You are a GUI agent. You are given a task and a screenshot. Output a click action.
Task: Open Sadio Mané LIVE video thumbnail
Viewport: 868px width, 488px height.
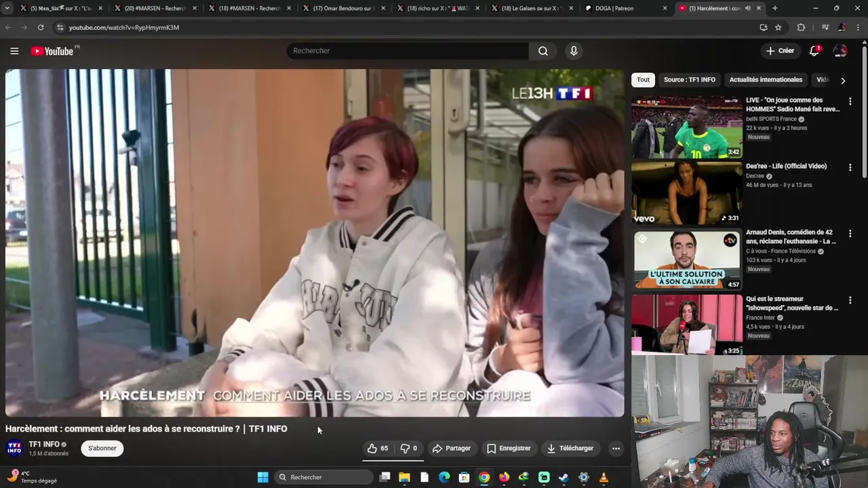coord(686,127)
